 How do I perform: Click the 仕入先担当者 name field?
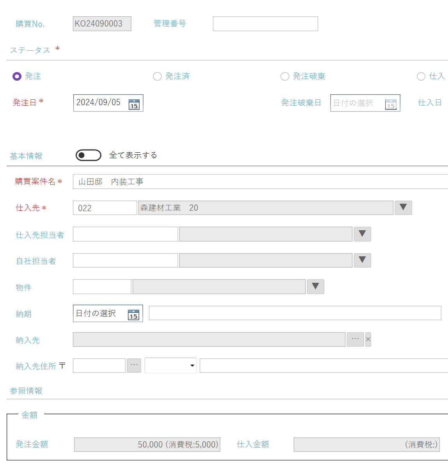click(266, 234)
